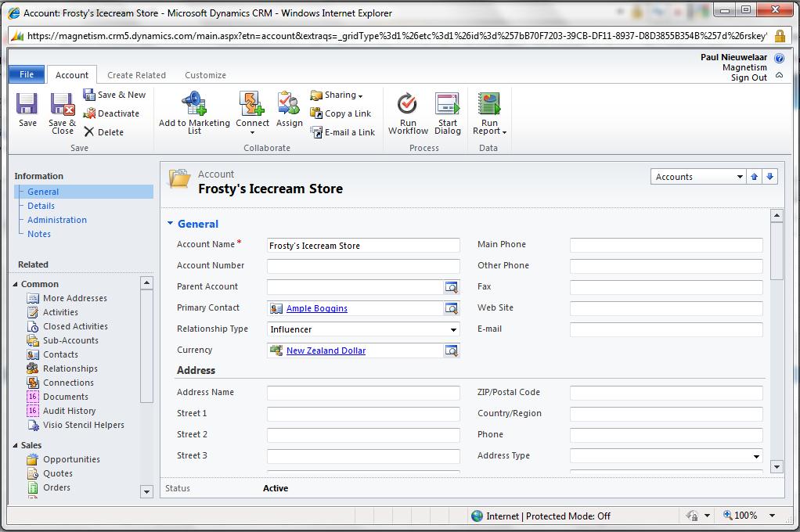The image size is (800, 532).
Task: Click the Connect icon
Action: [x=252, y=107]
